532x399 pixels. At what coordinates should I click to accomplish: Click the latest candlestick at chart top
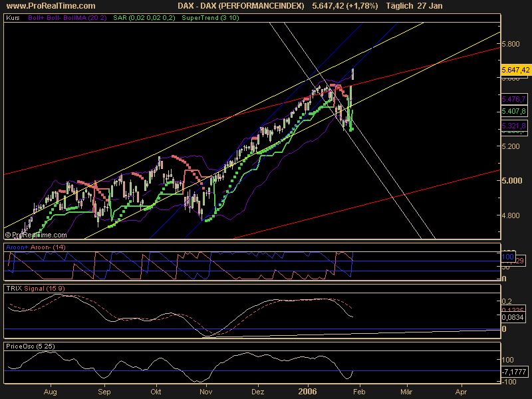click(x=353, y=74)
